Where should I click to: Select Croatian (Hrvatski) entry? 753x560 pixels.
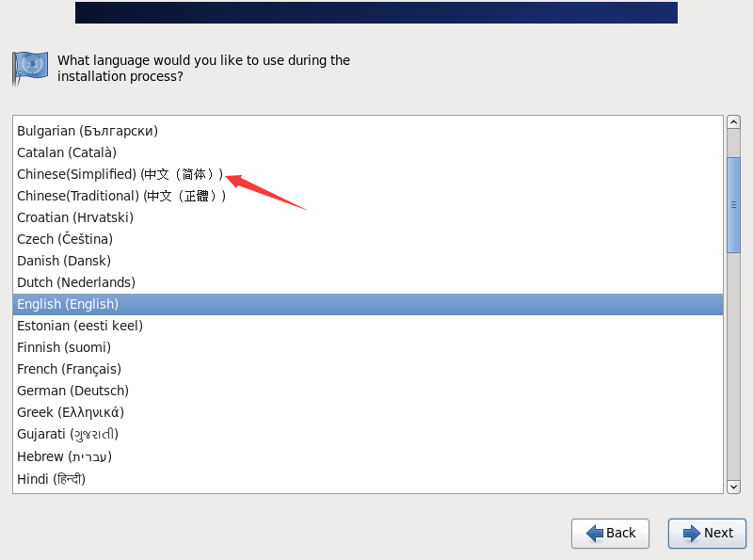pos(368,217)
